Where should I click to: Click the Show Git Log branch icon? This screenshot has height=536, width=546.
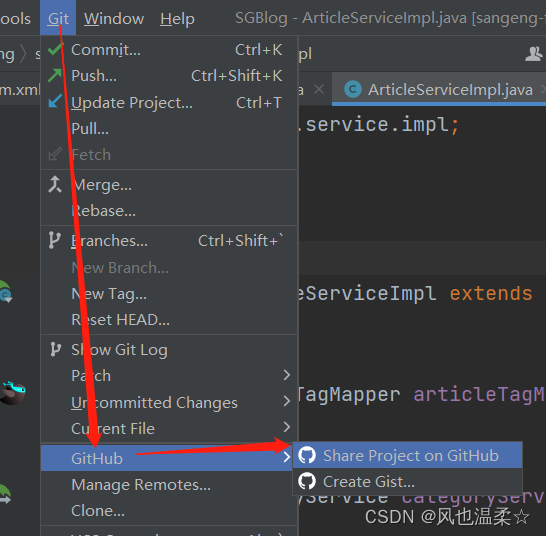click(x=55, y=349)
